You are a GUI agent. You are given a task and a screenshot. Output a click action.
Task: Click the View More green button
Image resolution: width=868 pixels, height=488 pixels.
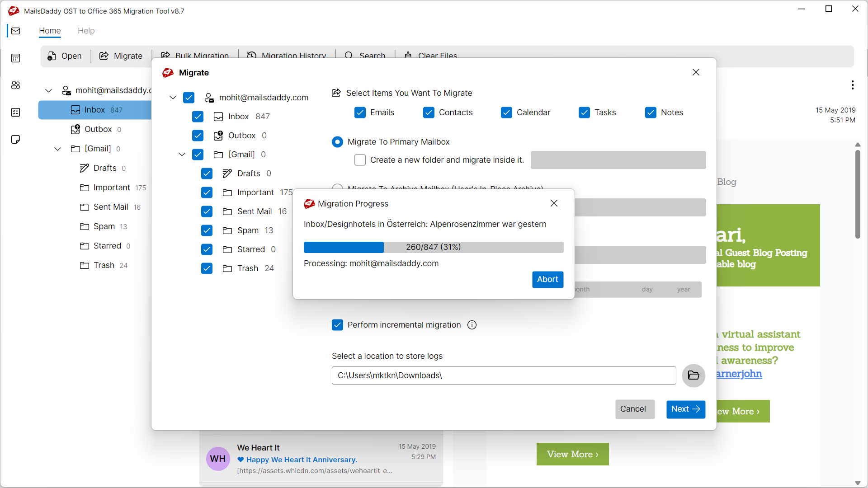pyautogui.click(x=572, y=454)
